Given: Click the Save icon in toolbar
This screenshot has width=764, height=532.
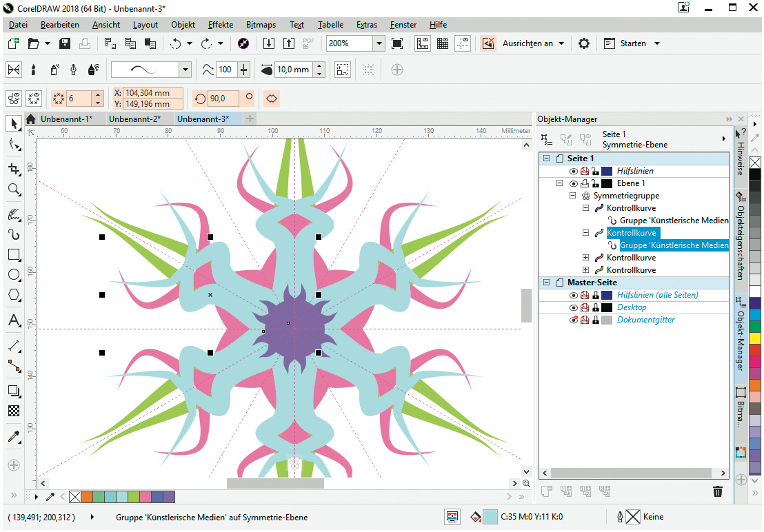Looking at the screenshot, I should (65, 43).
